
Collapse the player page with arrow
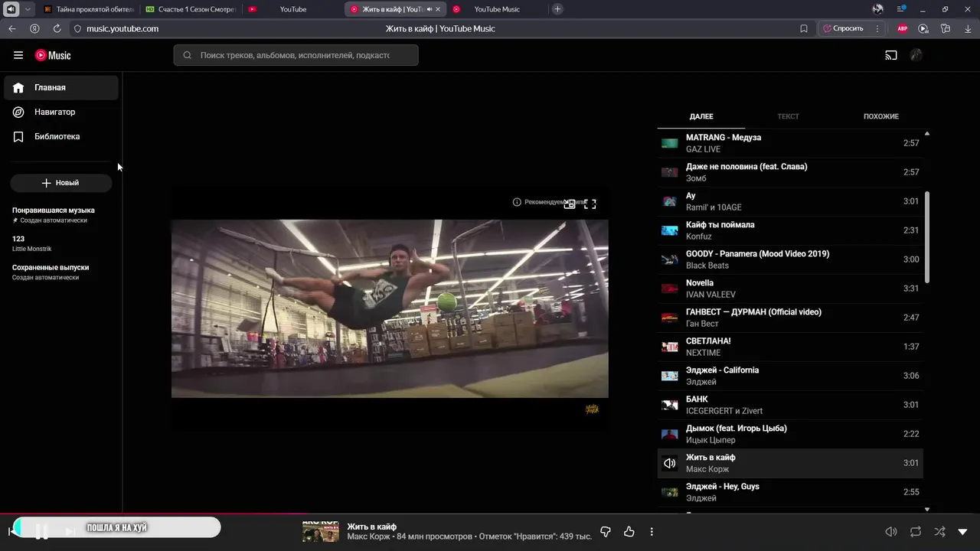point(963,532)
